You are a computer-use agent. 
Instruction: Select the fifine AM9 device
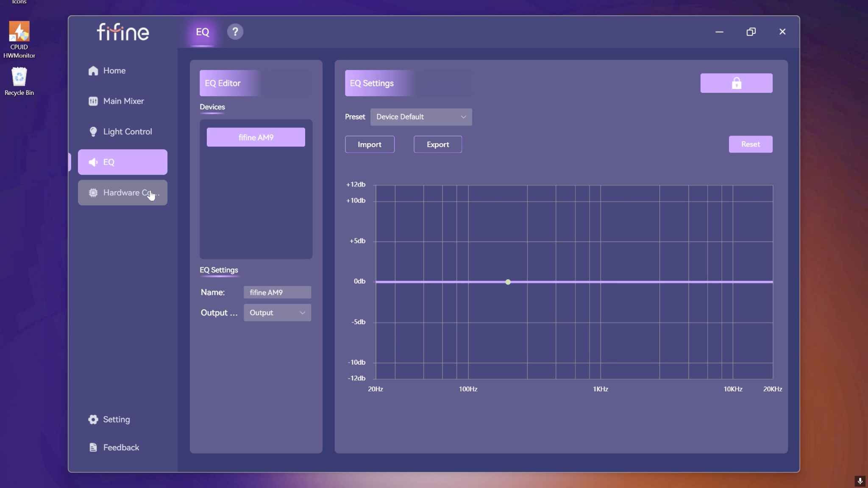coord(256,137)
